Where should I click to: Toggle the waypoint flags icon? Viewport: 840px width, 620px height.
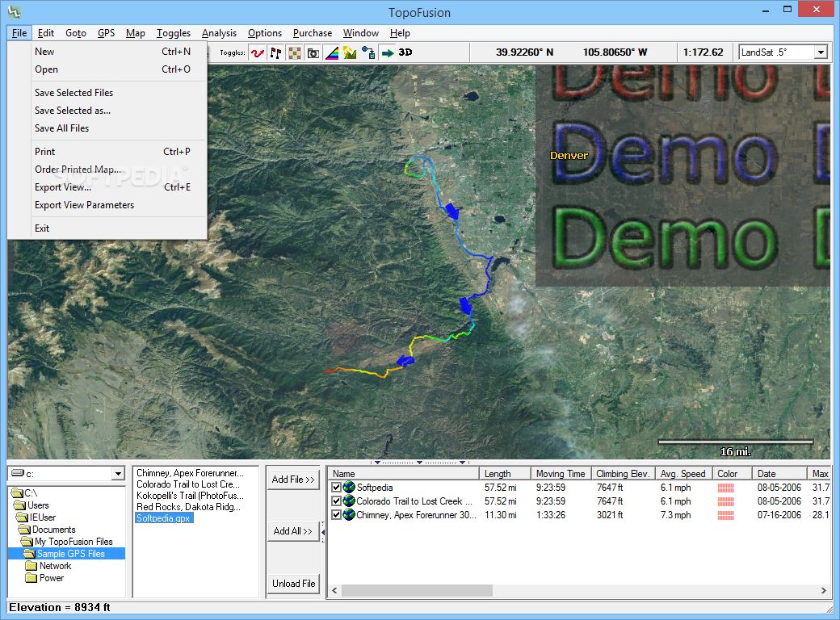pyautogui.click(x=276, y=52)
